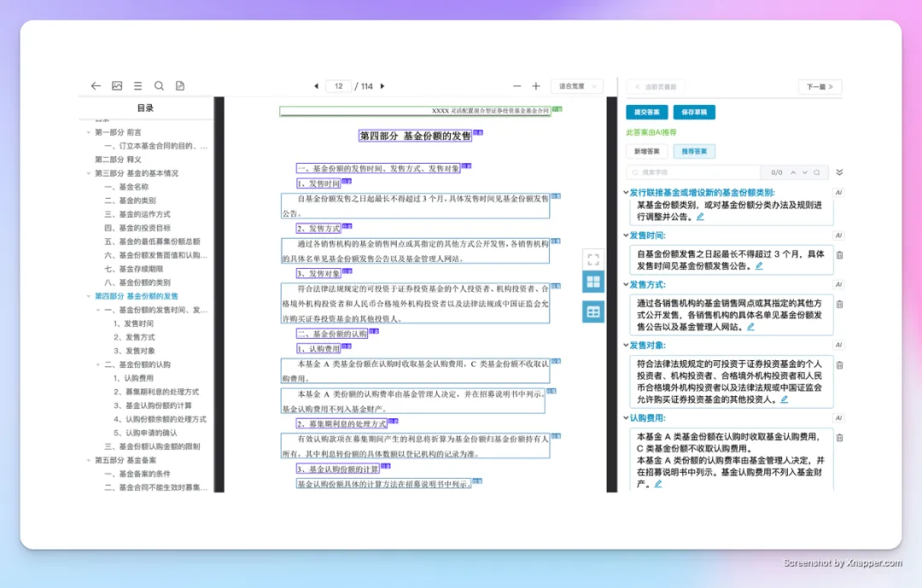Click the 提交答案 button

coord(647,113)
